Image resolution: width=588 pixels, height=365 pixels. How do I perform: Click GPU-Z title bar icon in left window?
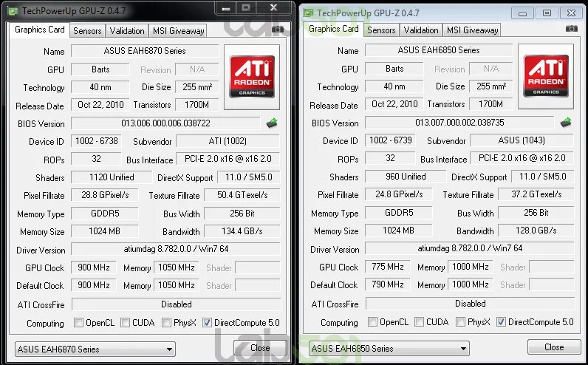click(13, 11)
